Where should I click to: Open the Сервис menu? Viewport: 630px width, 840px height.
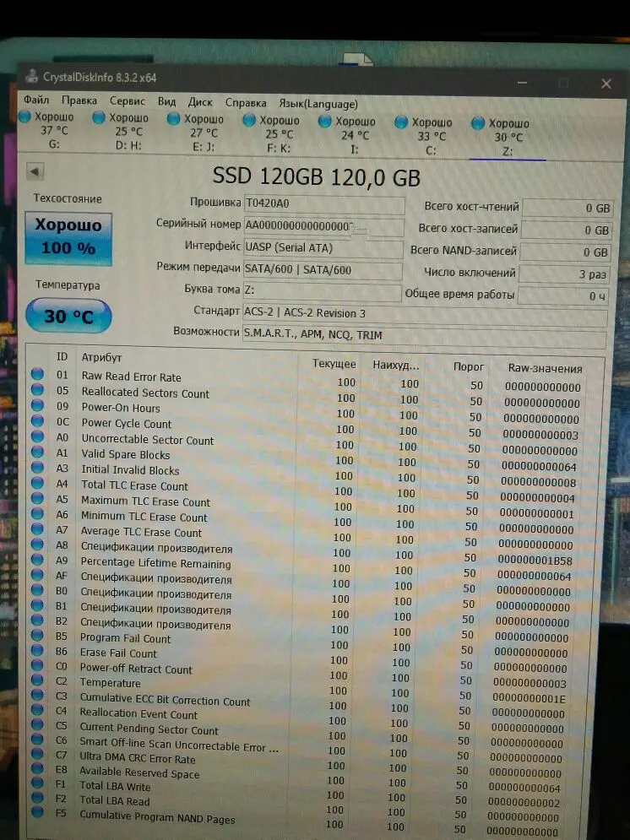tap(127, 100)
